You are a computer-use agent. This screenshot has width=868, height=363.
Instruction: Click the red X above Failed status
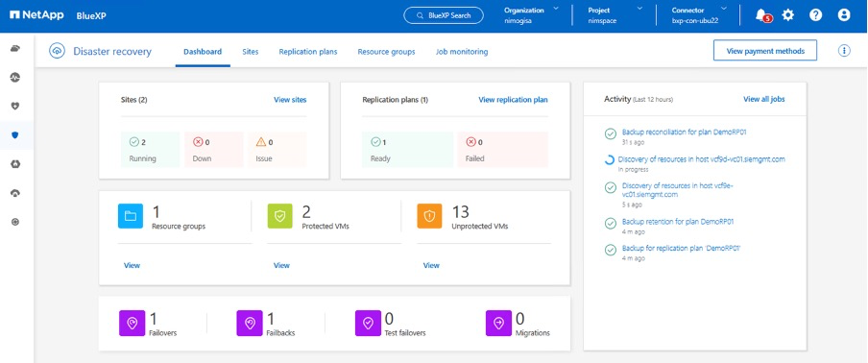(x=471, y=142)
